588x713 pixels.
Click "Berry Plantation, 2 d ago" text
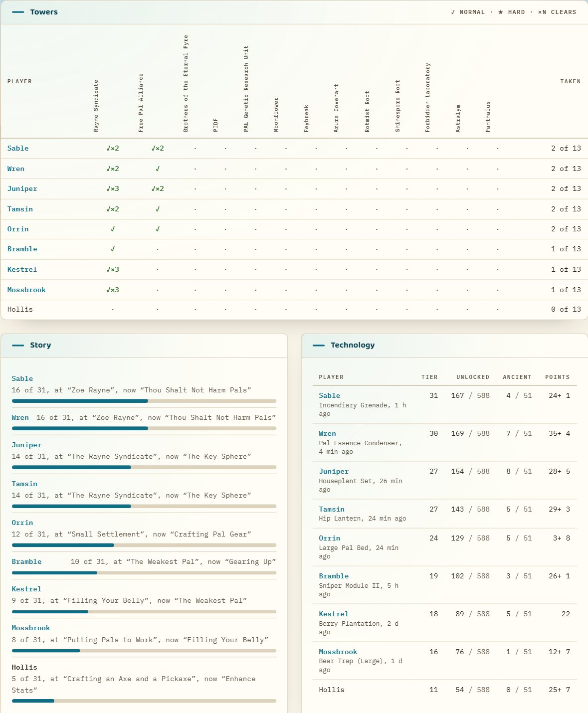(x=359, y=628)
